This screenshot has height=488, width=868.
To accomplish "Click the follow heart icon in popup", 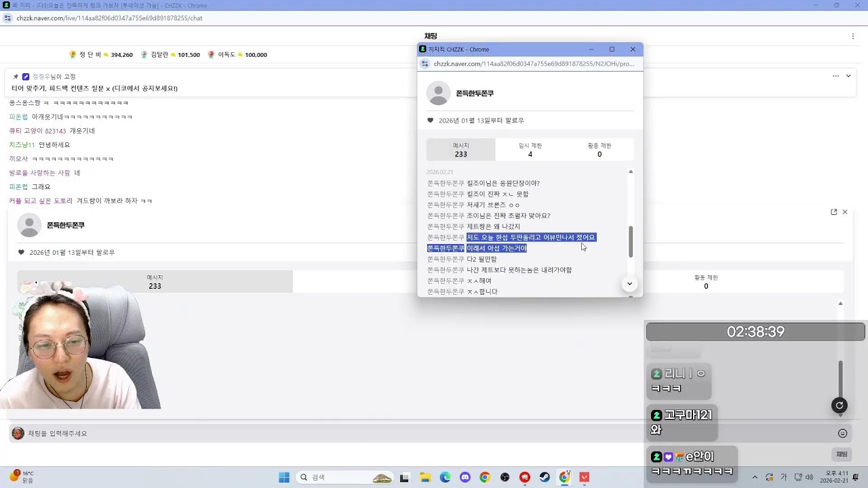I will [x=430, y=121].
